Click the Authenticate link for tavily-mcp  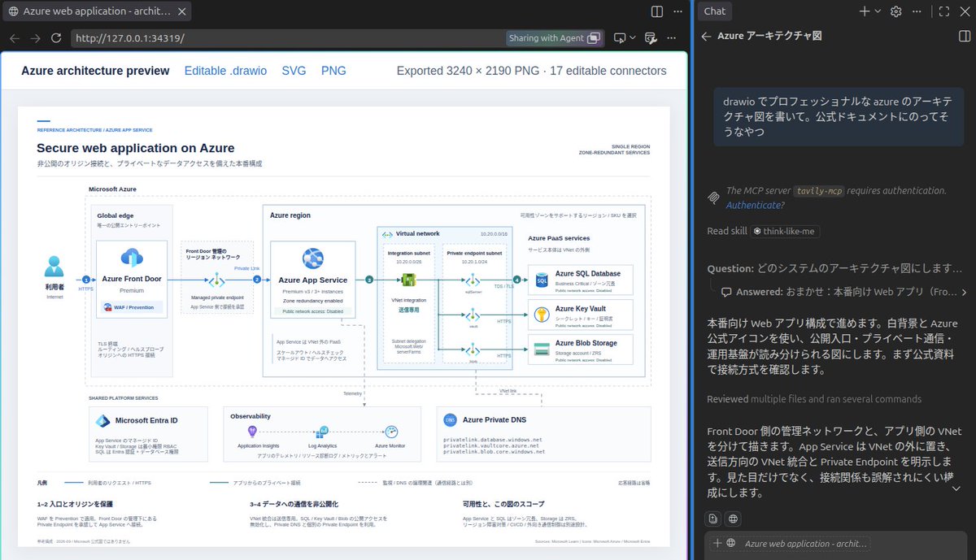752,205
